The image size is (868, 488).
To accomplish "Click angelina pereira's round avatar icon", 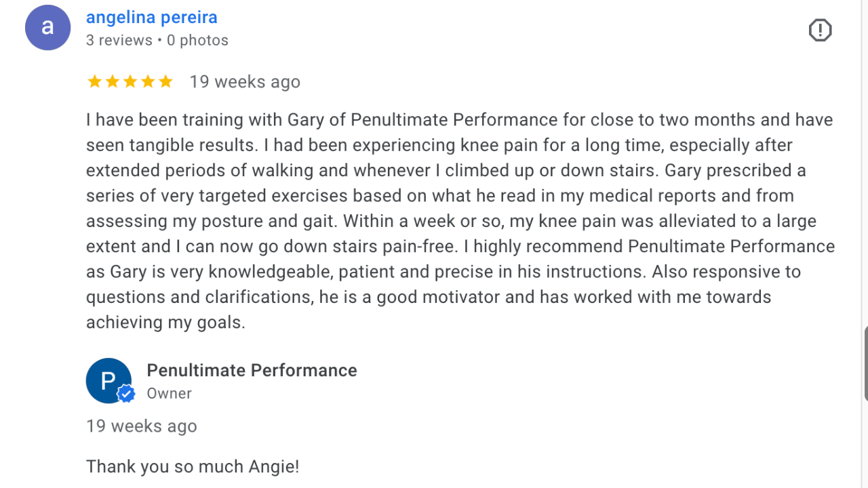I will (x=47, y=28).
